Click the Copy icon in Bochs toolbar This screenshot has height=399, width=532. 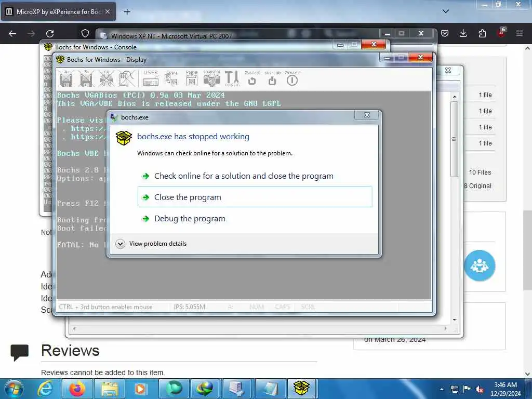tap(171, 78)
